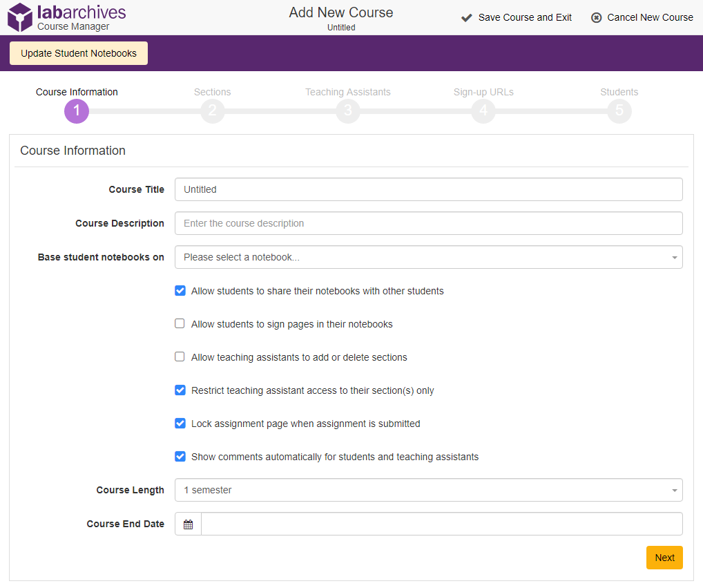Click the LabArchives logo icon

pos(20,17)
